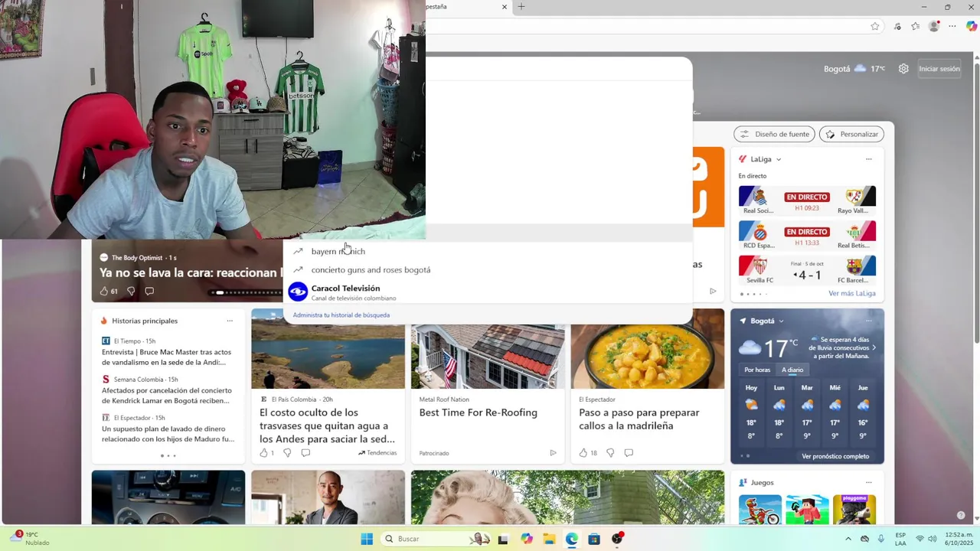The height and width of the screenshot is (551, 980).
Task: Open Edge settings and more menu
Action: (x=952, y=26)
